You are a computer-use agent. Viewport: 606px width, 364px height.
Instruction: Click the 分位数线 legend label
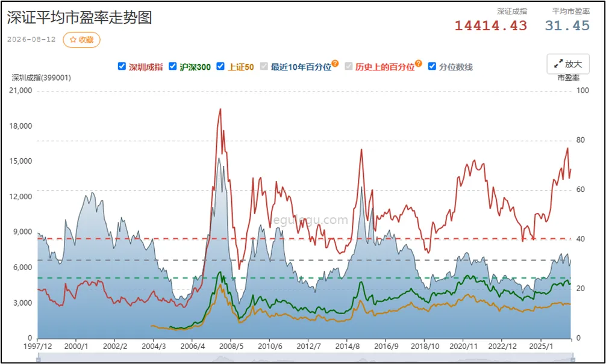pyautogui.click(x=455, y=67)
